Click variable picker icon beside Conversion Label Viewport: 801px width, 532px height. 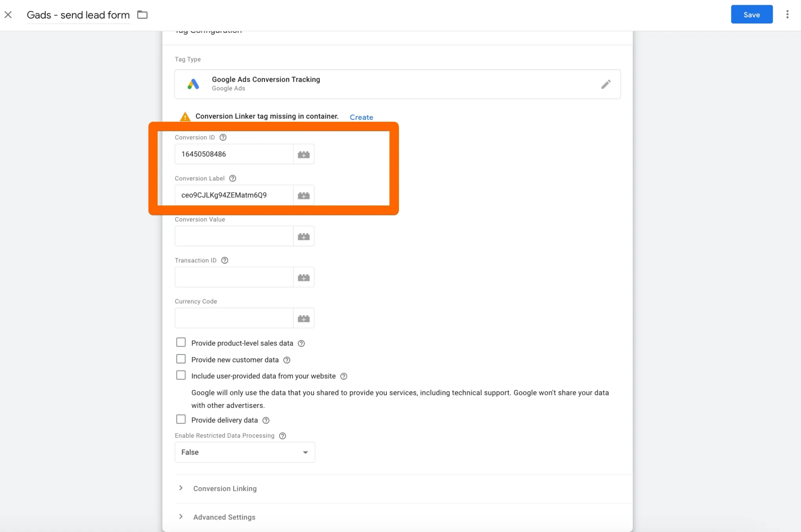303,195
